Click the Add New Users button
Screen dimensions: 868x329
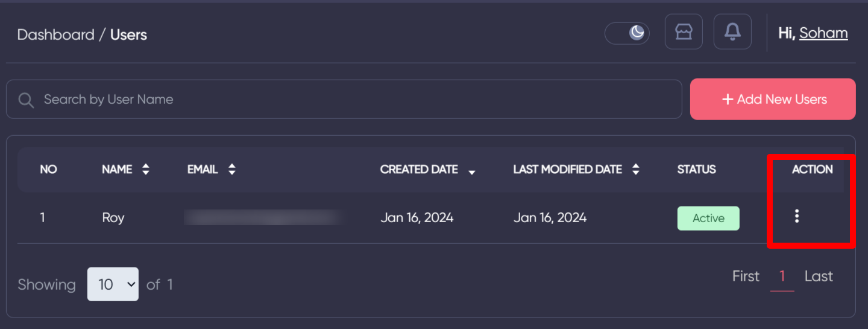(773, 99)
